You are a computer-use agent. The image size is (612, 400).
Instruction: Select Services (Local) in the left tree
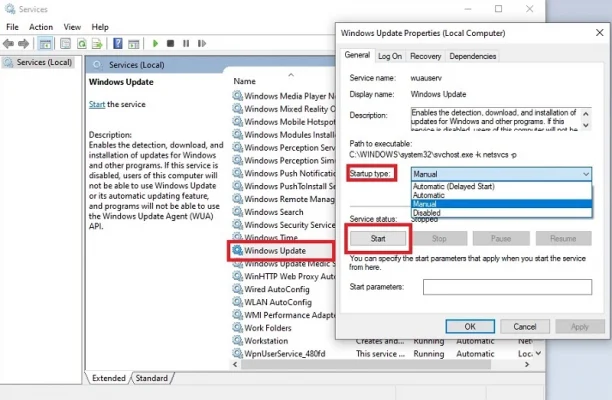tap(42, 64)
